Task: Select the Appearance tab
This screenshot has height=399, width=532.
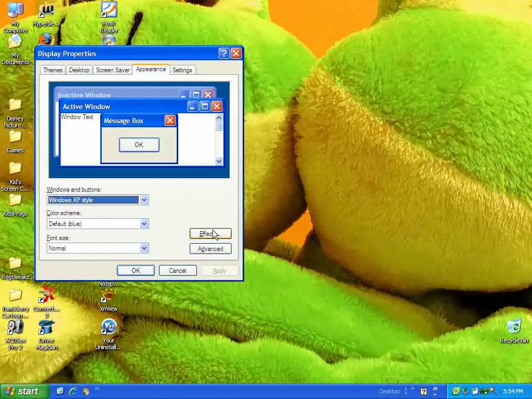Action: [151, 69]
